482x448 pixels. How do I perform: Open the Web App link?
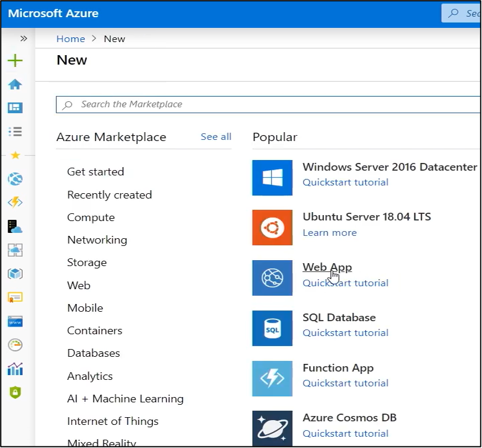[327, 267]
